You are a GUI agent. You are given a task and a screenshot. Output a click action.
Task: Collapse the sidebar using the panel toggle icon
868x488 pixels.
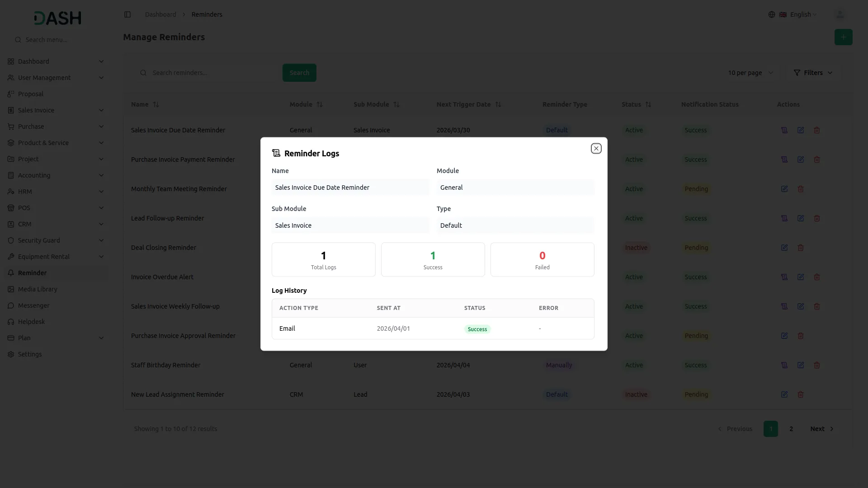(x=127, y=14)
